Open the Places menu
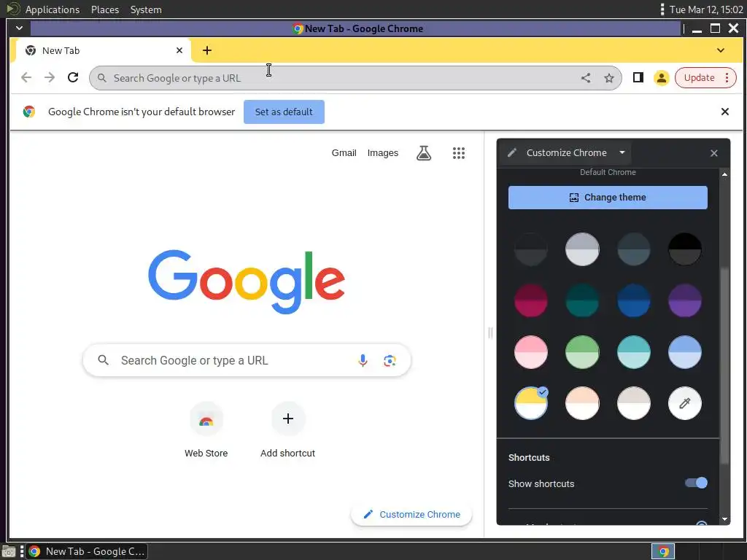Screen dimensions: 747x560 click(x=105, y=9)
